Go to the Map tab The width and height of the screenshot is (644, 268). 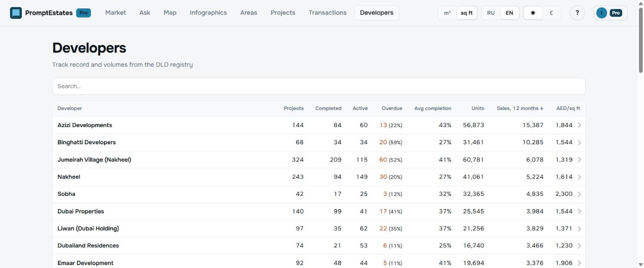point(170,13)
